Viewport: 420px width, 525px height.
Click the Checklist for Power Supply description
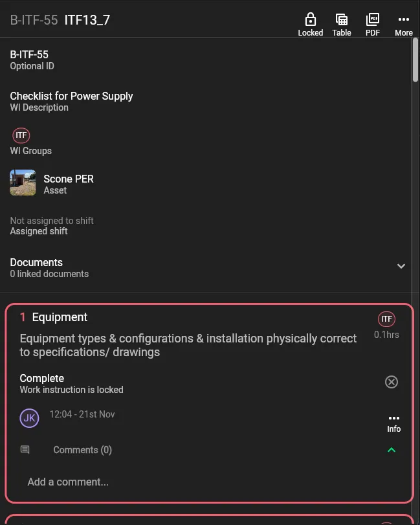point(71,96)
